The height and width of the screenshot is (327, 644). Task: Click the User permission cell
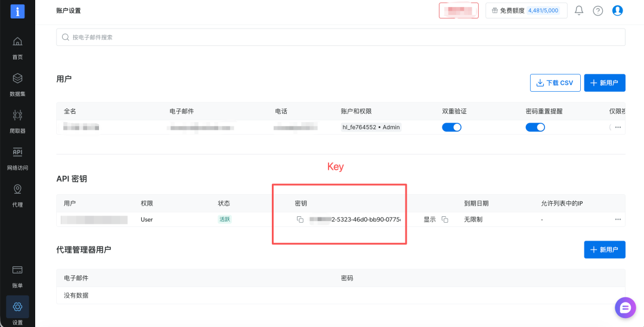pyautogui.click(x=147, y=220)
